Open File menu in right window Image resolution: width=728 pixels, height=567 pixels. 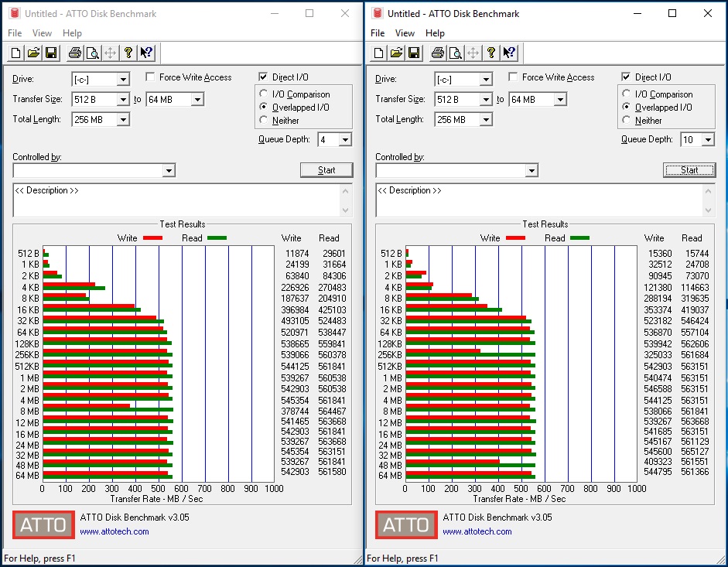click(378, 33)
